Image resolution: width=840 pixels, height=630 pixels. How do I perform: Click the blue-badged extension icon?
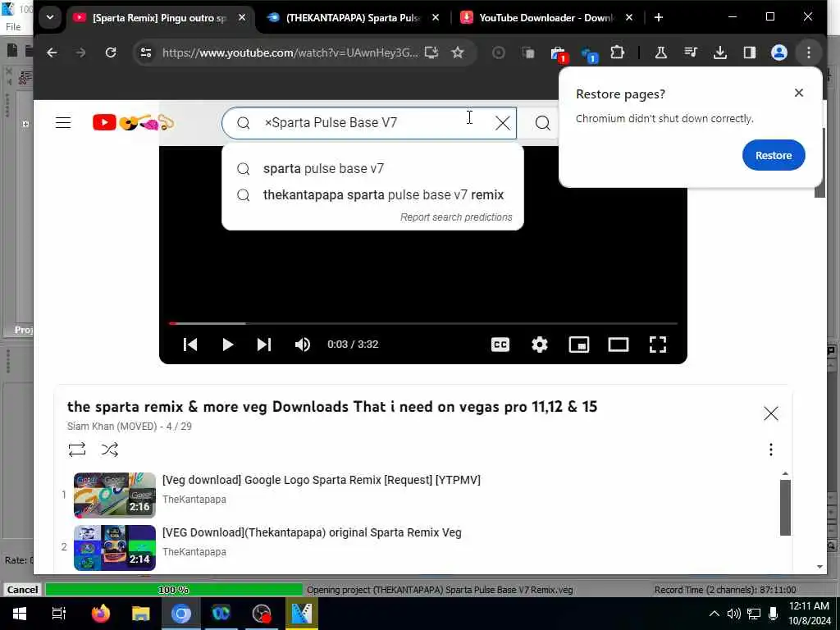(589, 54)
